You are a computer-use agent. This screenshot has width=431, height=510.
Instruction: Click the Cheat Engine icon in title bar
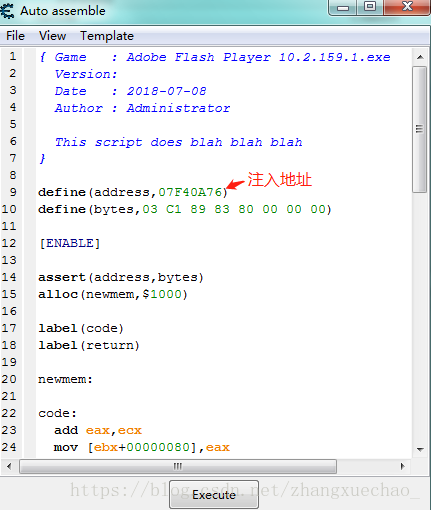point(7,11)
